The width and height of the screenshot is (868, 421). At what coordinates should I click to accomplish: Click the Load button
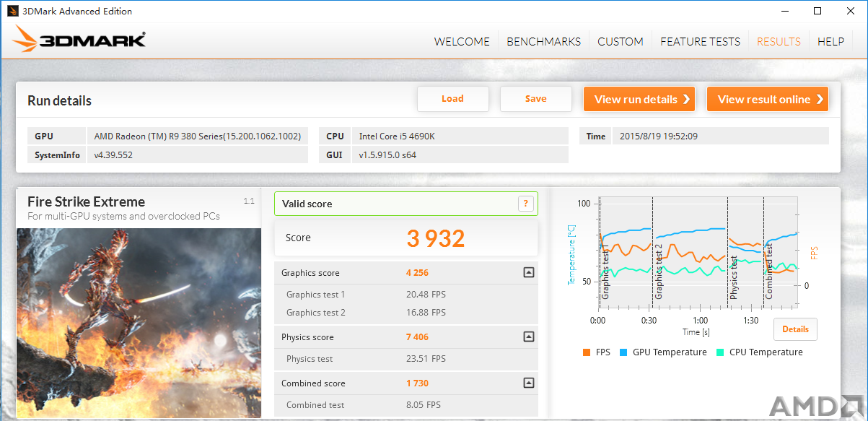pyautogui.click(x=453, y=99)
